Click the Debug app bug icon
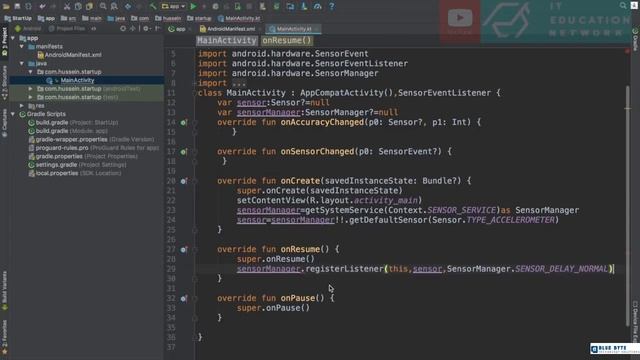 (x=215, y=6)
